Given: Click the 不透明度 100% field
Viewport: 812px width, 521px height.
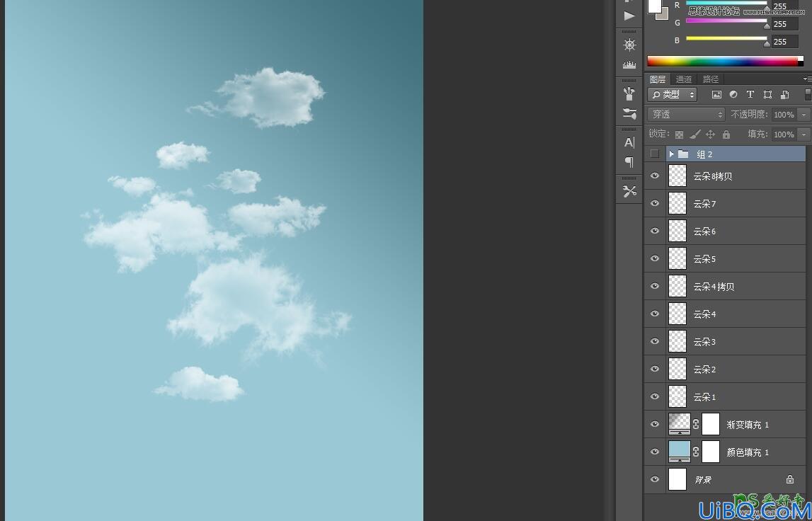Looking at the screenshot, I should pos(784,115).
